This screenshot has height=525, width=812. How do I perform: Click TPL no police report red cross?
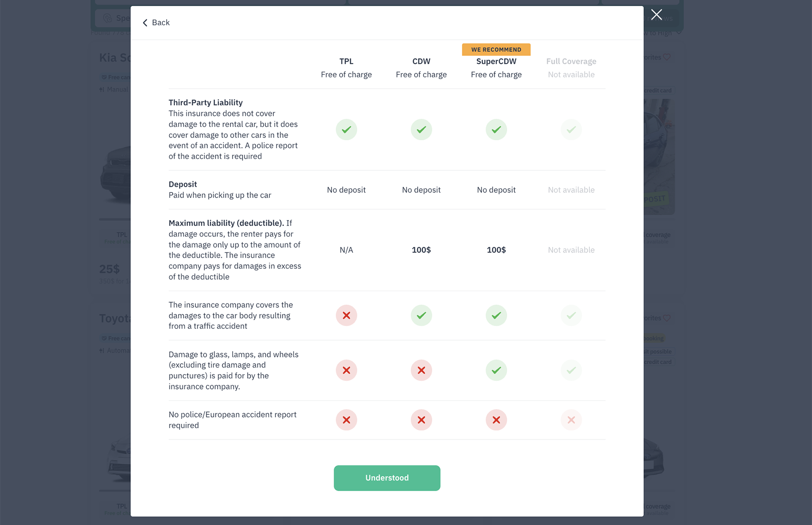click(x=346, y=420)
